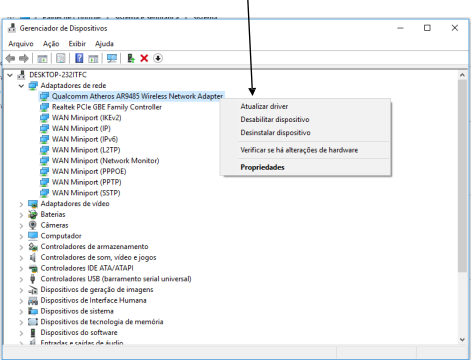
Task: Click the Câmeras webcam icon
Action: [33, 225]
